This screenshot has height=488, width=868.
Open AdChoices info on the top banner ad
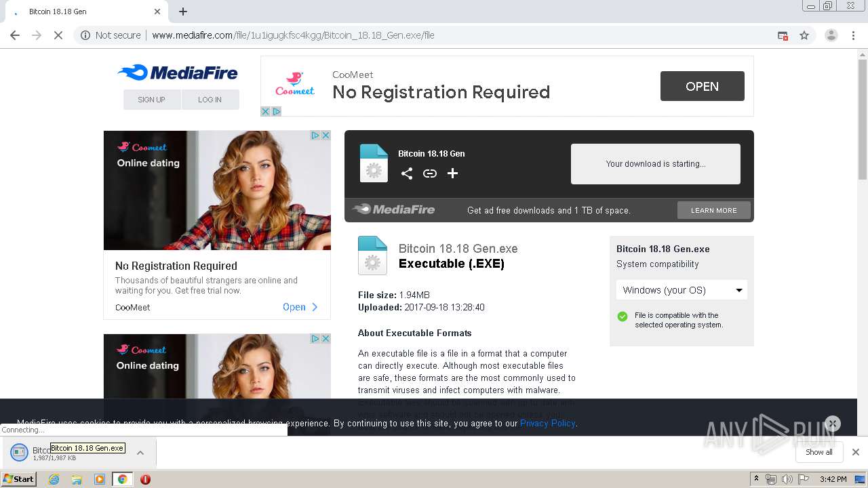[277, 111]
